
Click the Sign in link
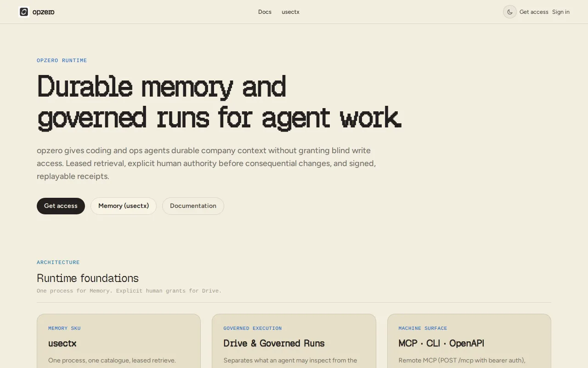pos(561,12)
